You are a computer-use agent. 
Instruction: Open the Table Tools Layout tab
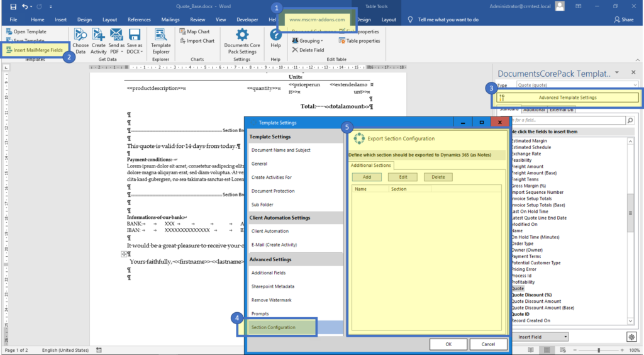click(x=389, y=20)
